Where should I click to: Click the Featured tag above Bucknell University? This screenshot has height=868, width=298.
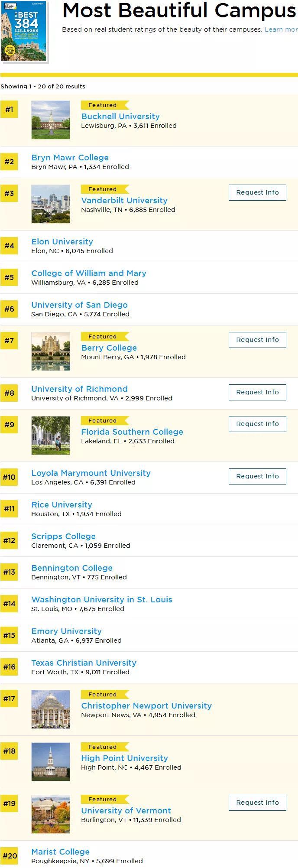coord(103,105)
